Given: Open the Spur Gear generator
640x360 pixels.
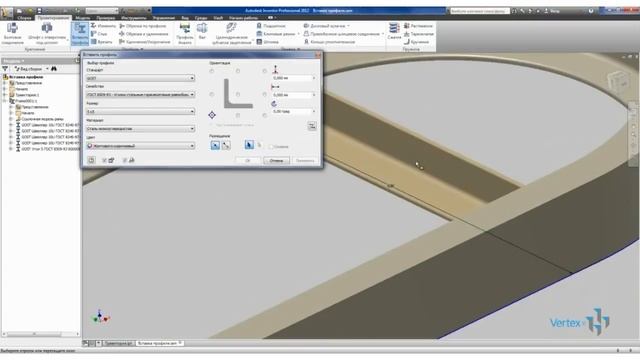Looking at the screenshot, I should pos(231,33).
